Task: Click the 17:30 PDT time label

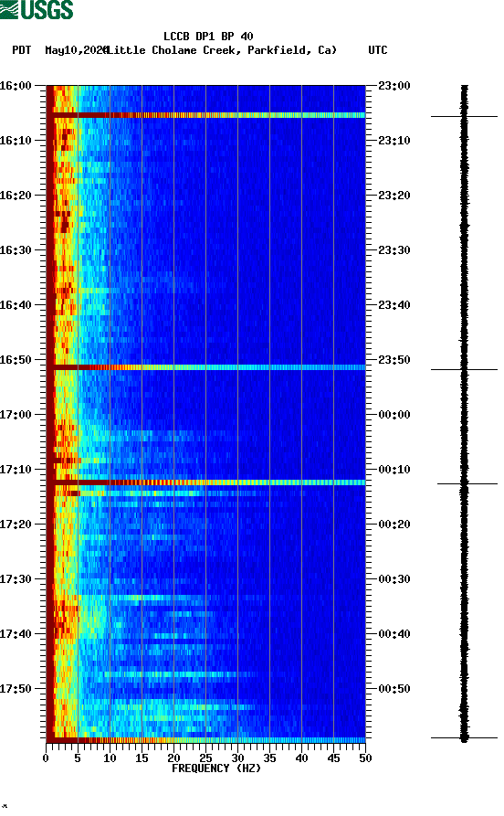Action: coord(16,579)
